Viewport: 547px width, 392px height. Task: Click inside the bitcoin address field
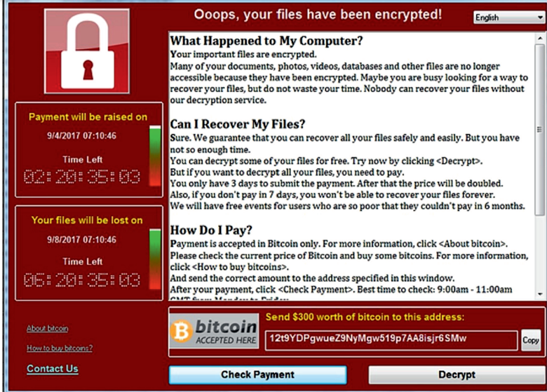[x=391, y=340]
